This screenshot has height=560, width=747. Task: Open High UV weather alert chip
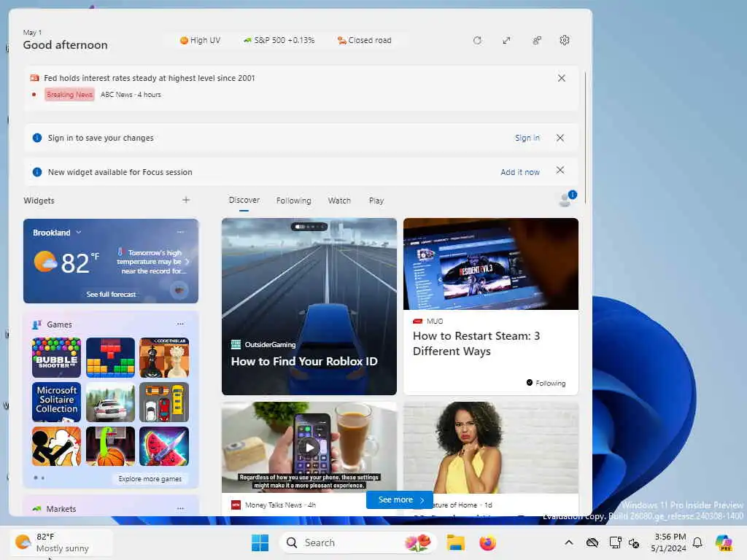click(200, 41)
